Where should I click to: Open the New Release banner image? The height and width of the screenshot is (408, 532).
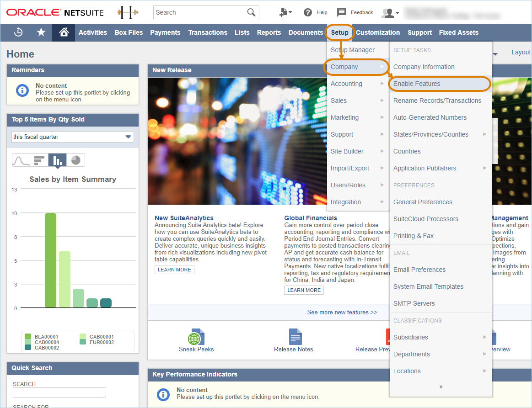pos(237,141)
